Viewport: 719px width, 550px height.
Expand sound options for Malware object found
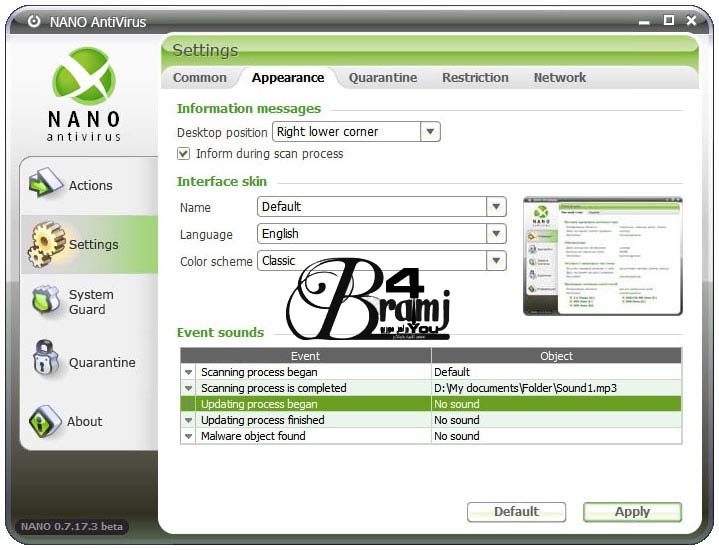pyautogui.click(x=188, y=436)
